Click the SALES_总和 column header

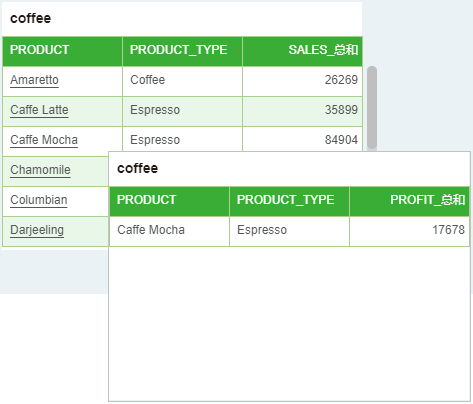click(x=303, y=51)
